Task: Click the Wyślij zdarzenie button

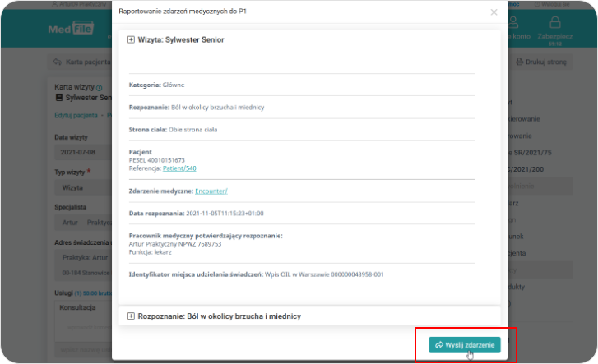Action: pos(464,345)
